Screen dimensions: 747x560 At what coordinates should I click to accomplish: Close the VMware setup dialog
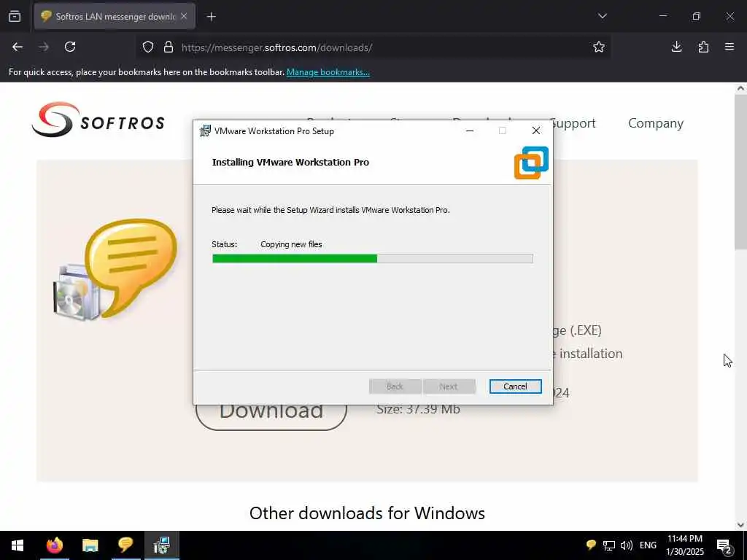coord(536,131)
